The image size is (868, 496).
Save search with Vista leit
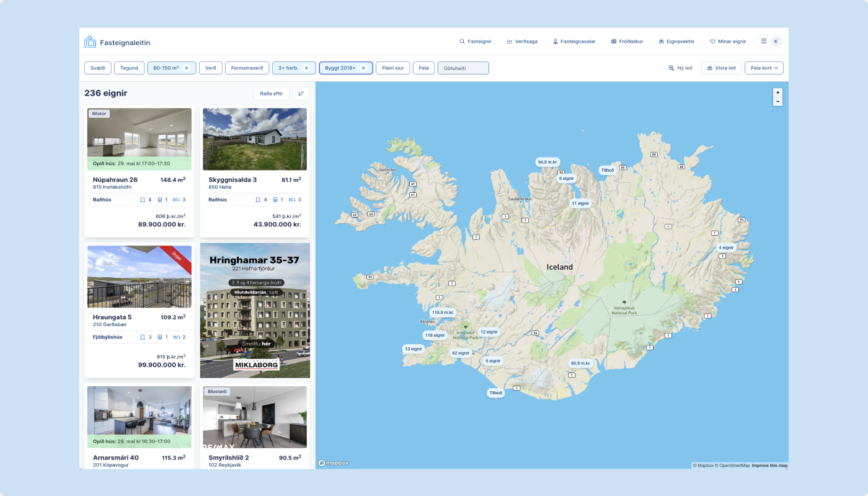(722, 68)
